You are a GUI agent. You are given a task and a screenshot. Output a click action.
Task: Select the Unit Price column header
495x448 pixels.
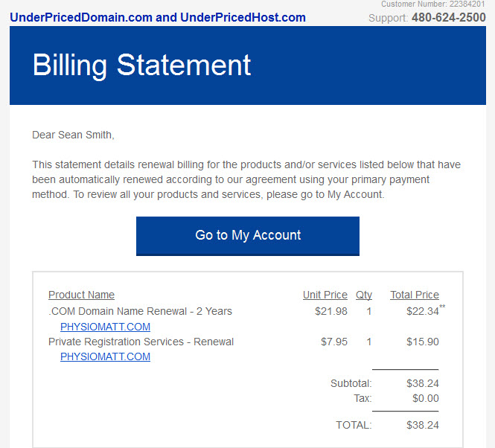point(325,295)
